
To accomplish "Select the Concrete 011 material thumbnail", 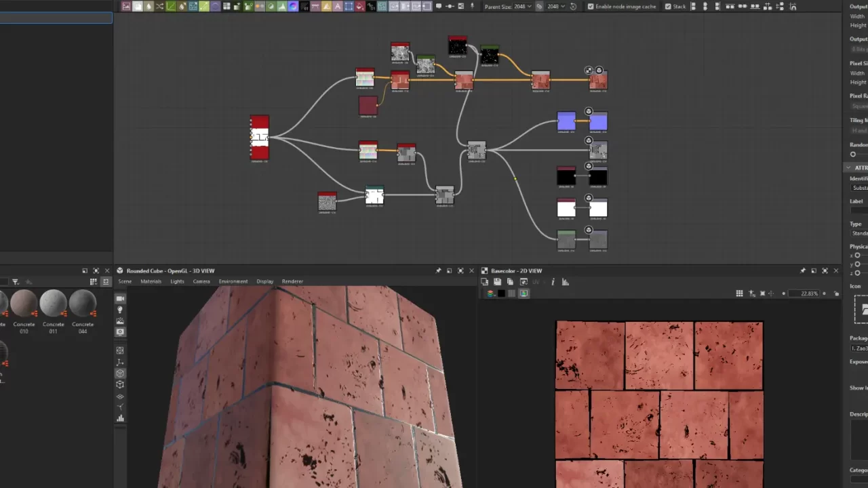I will [53, 304].
